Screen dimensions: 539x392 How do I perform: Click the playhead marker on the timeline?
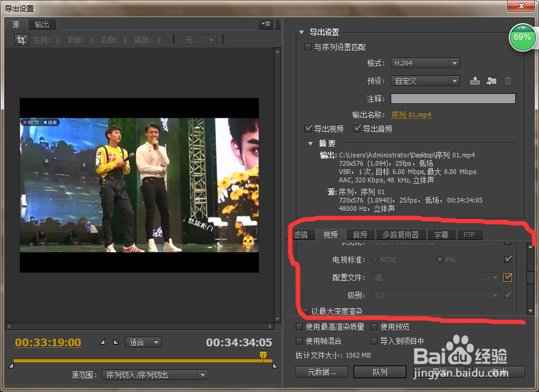tap(263, 355)
